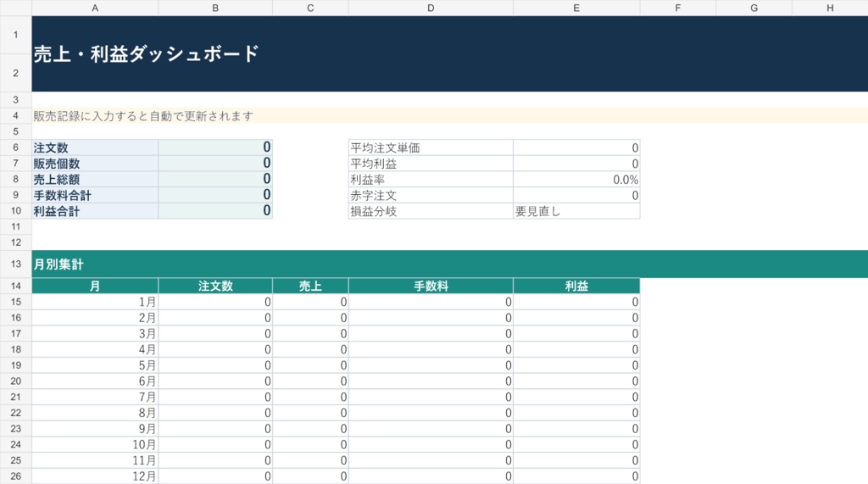
Task: Click the select-all corner box
Action: click(x=15, y=8)
